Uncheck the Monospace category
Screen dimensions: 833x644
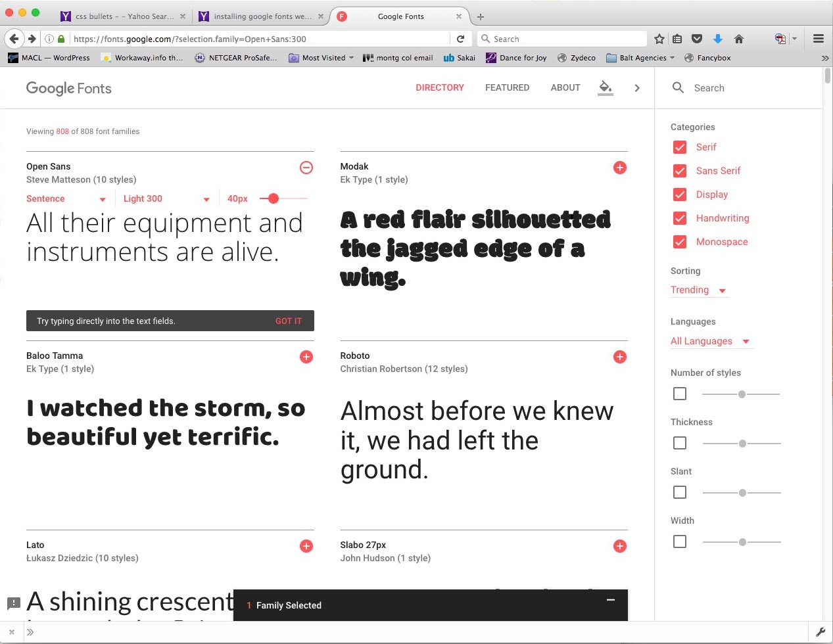pos(680,242)
